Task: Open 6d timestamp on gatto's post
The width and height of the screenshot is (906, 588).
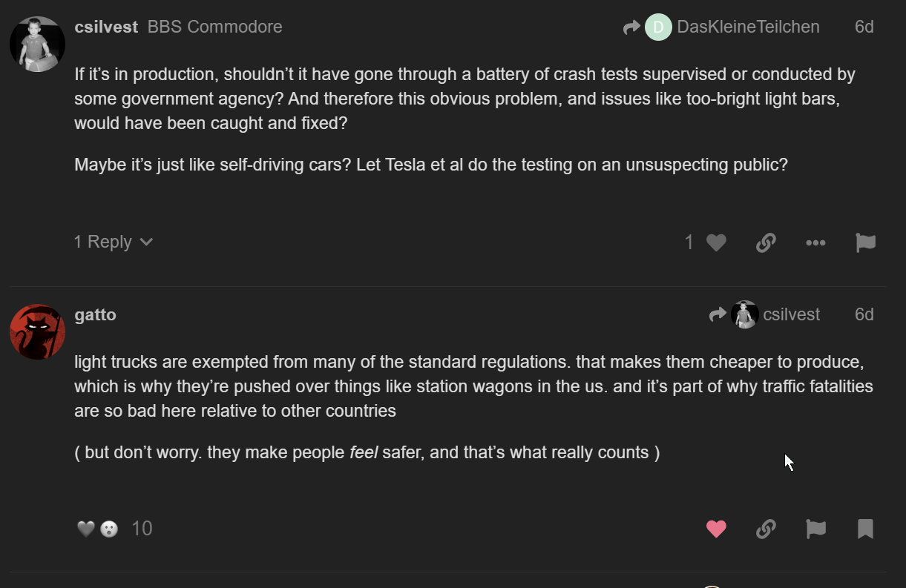Action: point(864,314)
